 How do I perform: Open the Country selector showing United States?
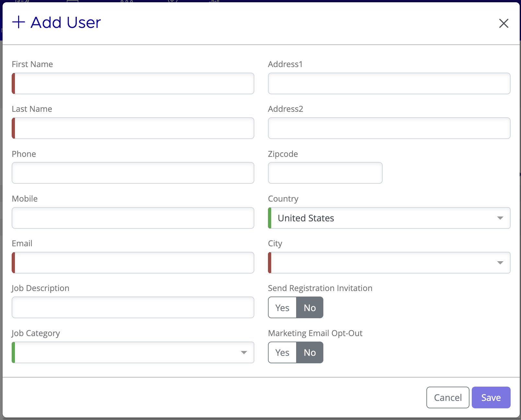coord(389,218)
